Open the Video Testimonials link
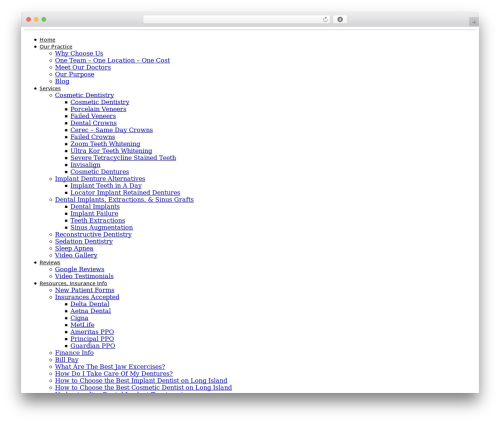This screenshot has height=423, width=500. tap(84, 276)
